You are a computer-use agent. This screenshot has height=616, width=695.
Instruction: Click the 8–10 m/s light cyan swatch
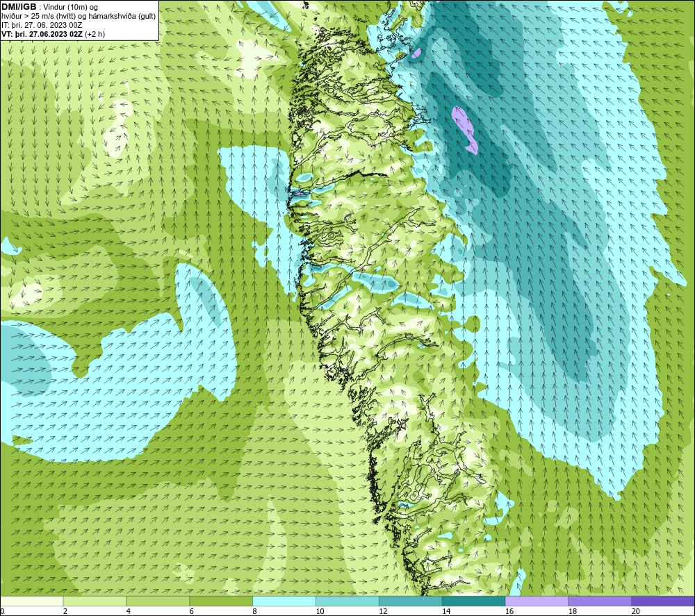click(284, 601)
